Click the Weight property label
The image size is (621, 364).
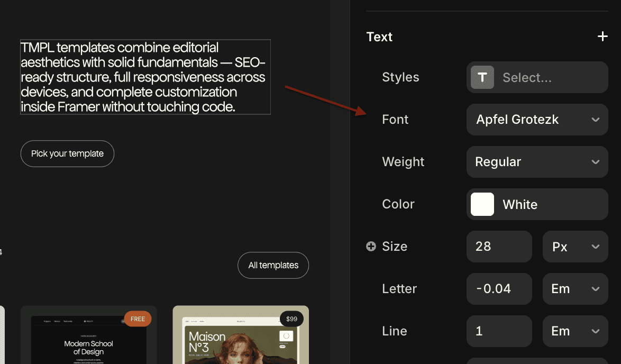[x=403, y=162]
